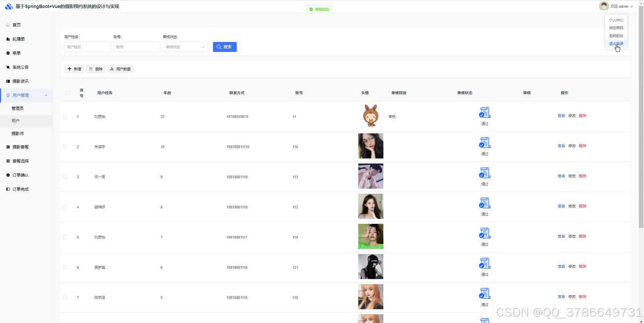Open 首页 home icon in sidebar
Image resolution: width=644 pixels, height=323 pixels.
[8, 25]
